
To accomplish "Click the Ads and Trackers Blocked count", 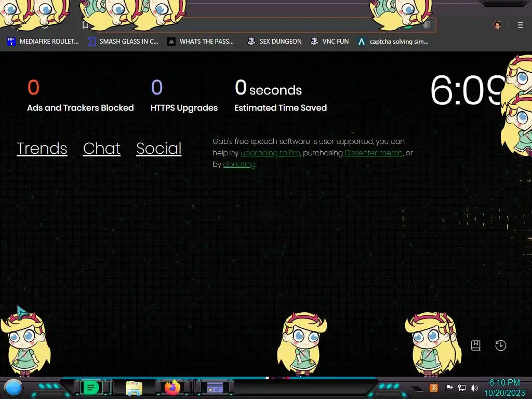I will [x=33, y=87].
